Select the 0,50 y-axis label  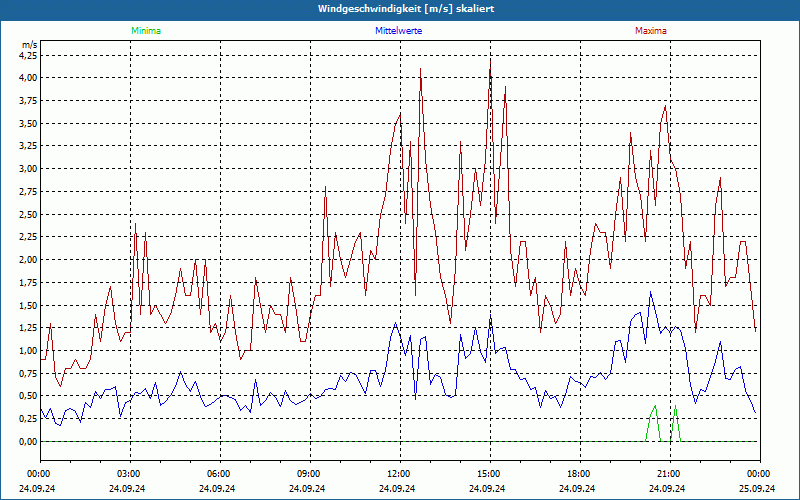click(27, 396)
